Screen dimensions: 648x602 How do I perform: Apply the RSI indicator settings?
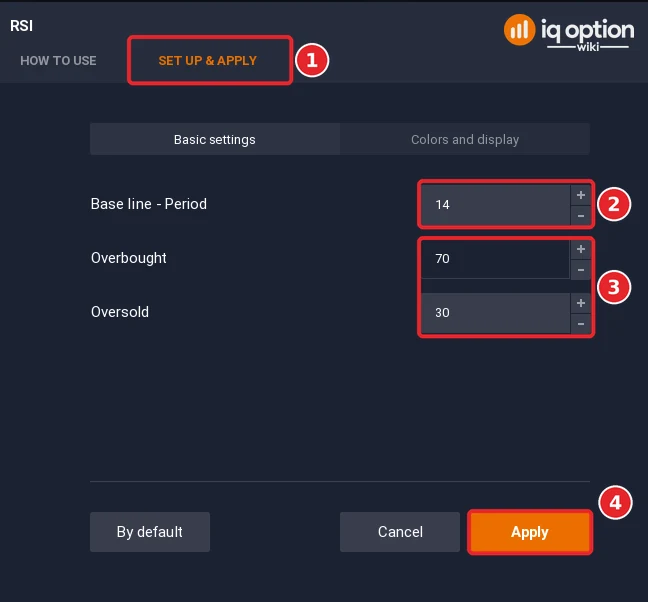tap(530, 532)
